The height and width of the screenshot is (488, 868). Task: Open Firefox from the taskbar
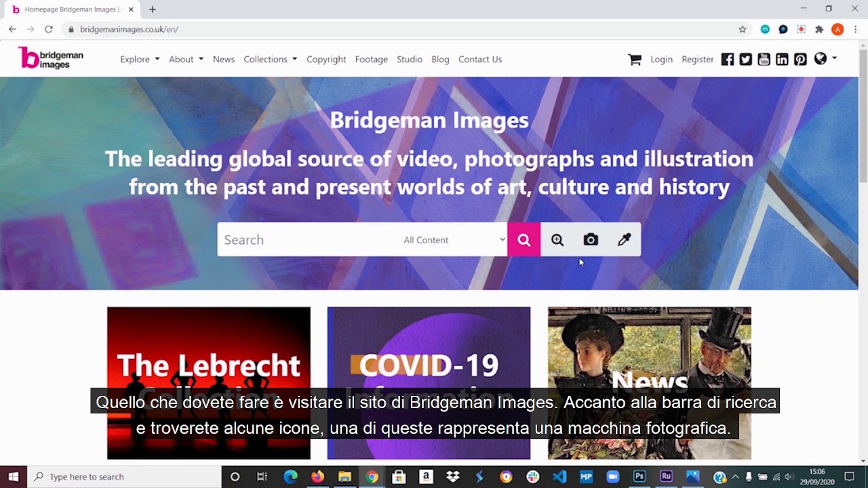pos(317,476)
